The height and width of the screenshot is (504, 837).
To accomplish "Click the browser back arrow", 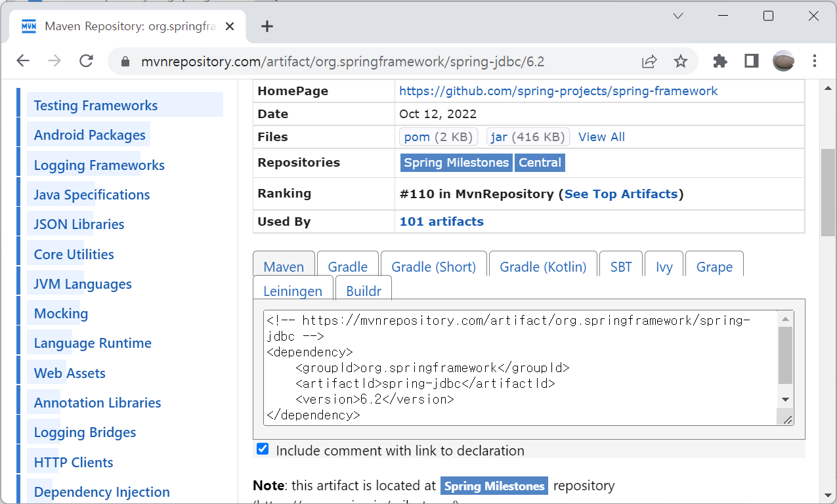I will click(x=23, y=61).
